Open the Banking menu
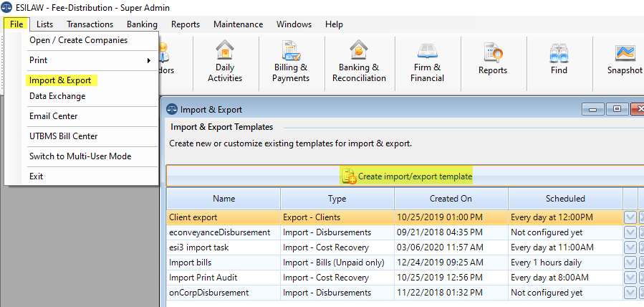644x307 pixels. pos(142,24)
